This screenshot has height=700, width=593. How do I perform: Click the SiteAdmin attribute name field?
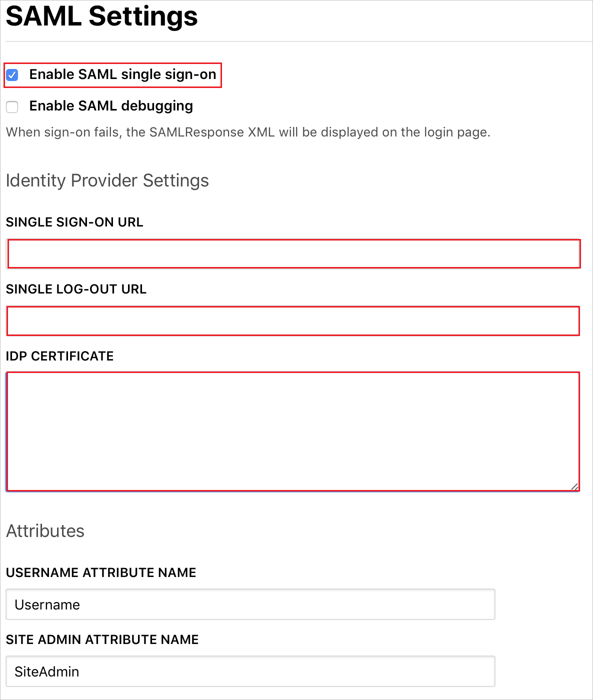coord(250,671)
